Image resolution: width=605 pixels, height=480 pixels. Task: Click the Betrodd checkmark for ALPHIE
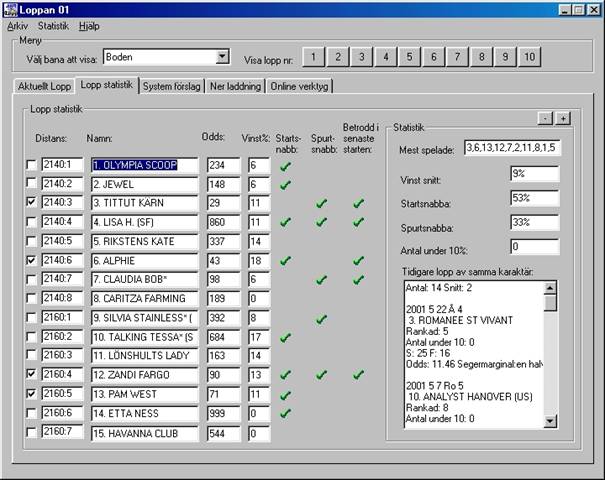[x=358, y=261]
